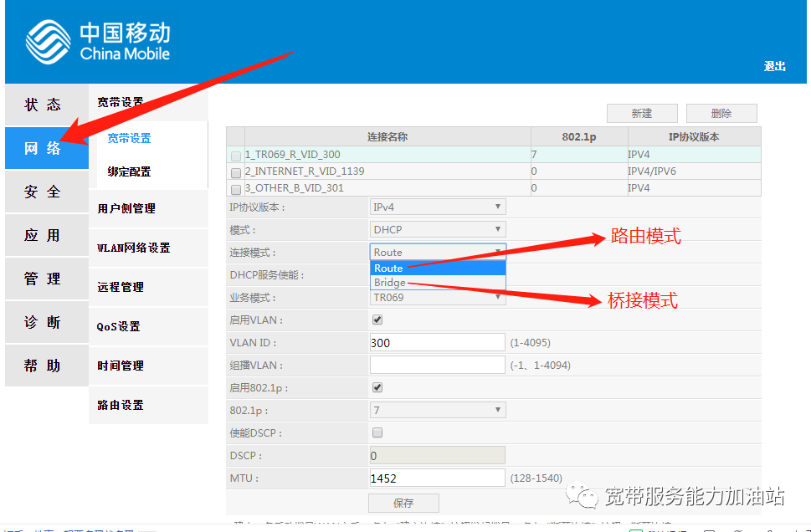Open the 模式 DHCP dropdown
The height and width of the screenshot is (532, 811).
[438, 229]
